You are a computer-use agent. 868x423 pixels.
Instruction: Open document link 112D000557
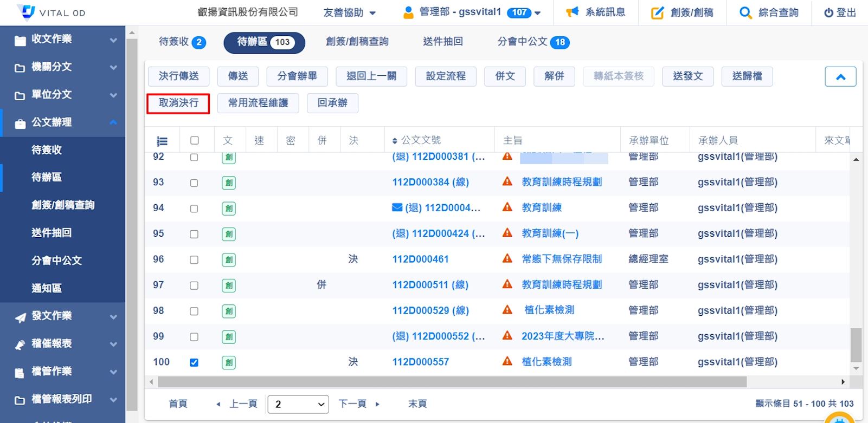pos(420,362)
